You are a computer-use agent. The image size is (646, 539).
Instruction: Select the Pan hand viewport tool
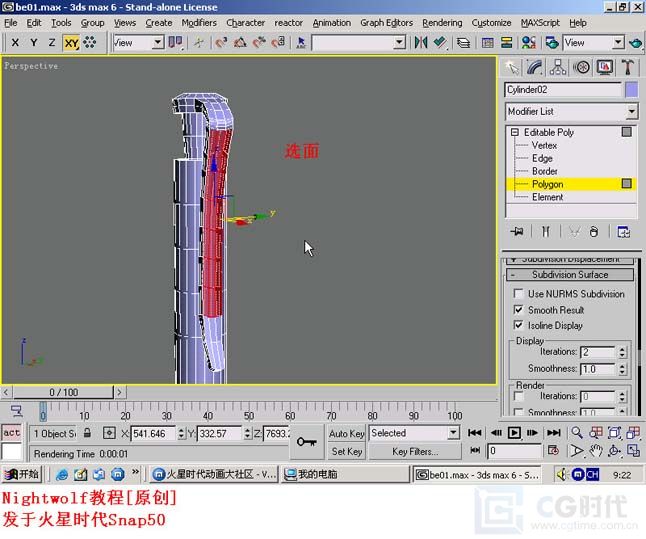coord(596,451)
